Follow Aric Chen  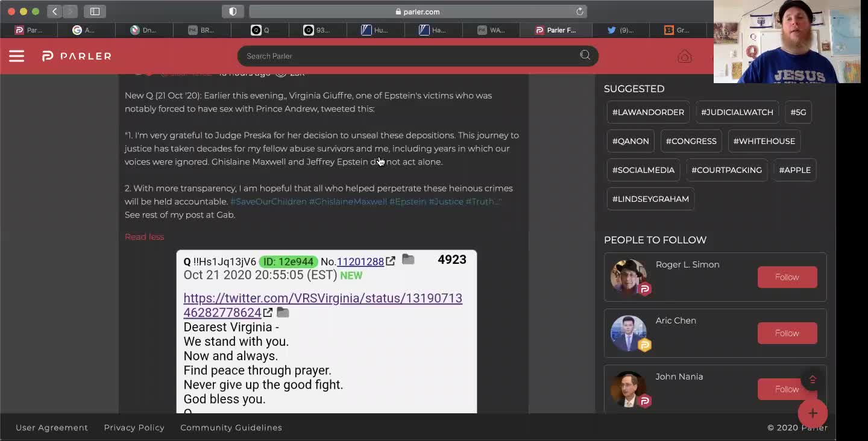coord(787,333)
